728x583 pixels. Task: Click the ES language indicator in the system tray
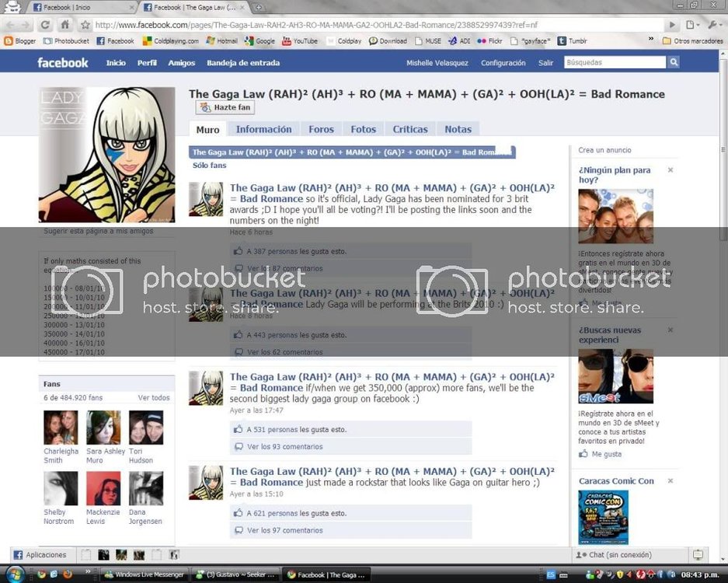click(551, 574)
